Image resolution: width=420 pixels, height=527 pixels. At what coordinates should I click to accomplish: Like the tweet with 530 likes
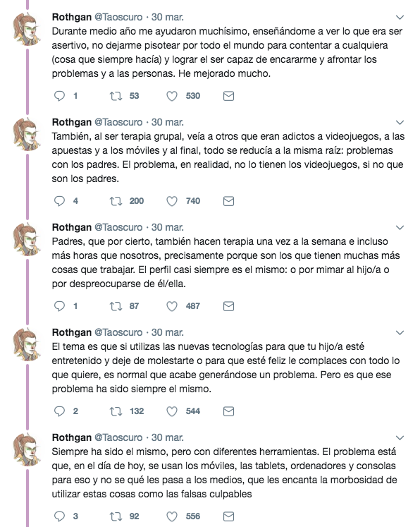coord(172,96)
